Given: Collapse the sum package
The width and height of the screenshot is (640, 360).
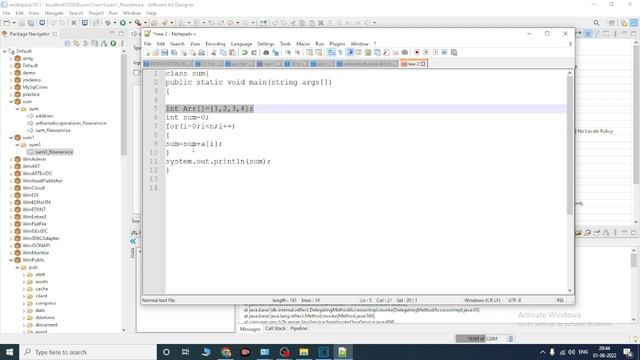Looking at the screenshot, I should (11, 102).
